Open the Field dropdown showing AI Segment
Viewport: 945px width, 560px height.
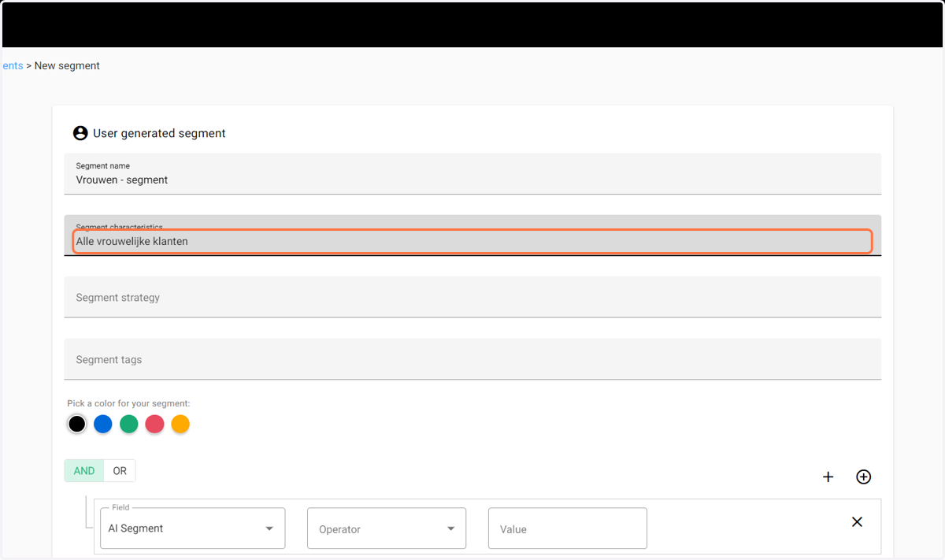193,528
